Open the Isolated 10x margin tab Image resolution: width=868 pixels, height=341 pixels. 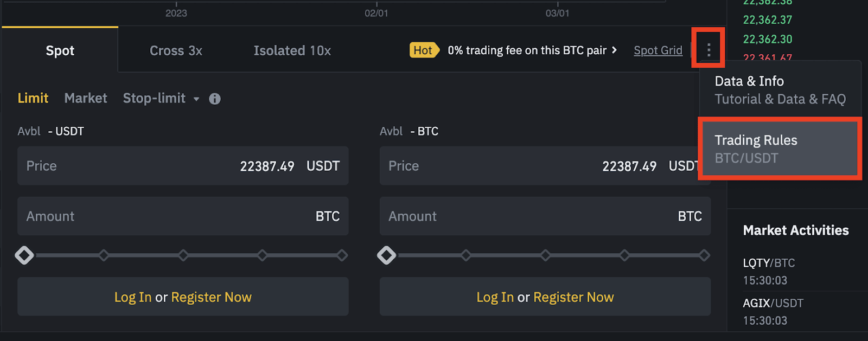pyautogui.click(x=292, y=50)
